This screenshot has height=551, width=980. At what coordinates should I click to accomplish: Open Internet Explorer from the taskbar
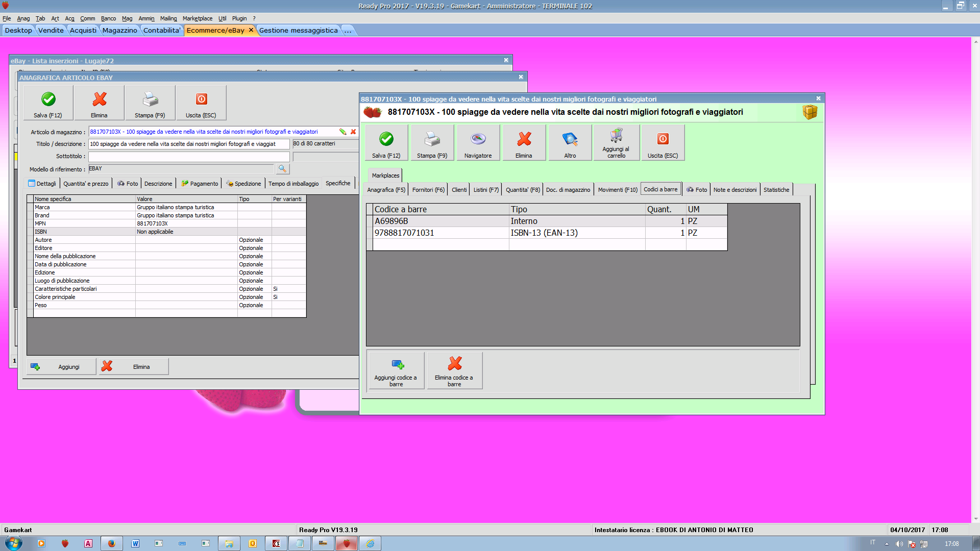[x=370, y=543]
